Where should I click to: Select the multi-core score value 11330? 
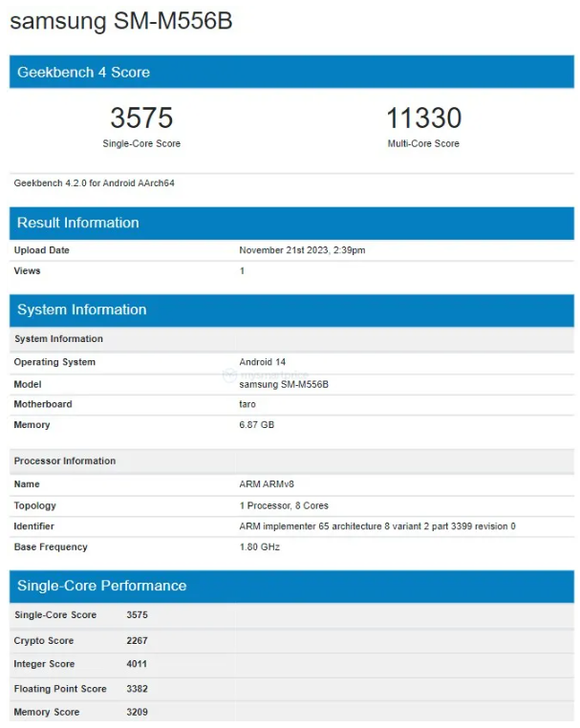pos(423,118)
